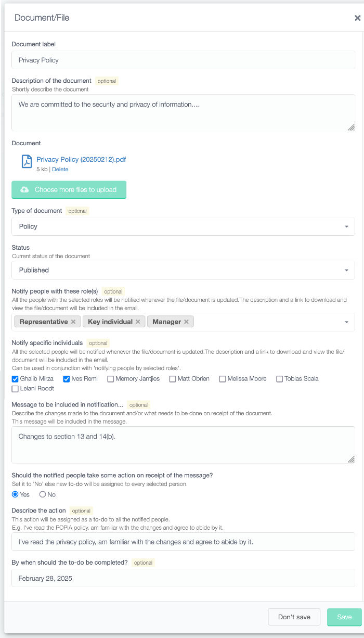Save the document form
This screenshot has width=364, height=638.
(x=344, y=617)
